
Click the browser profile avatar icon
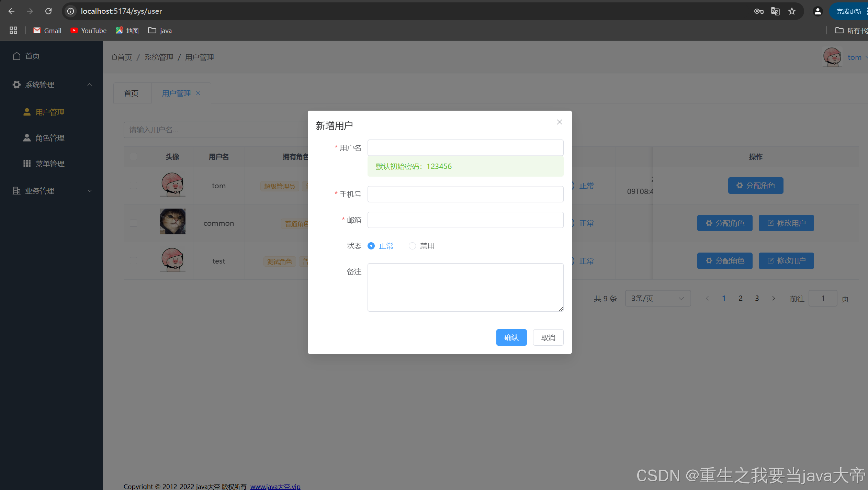point(818,11)
